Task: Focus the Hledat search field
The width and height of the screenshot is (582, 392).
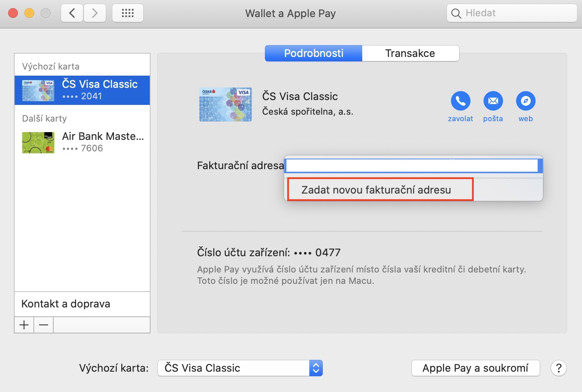Action: pyautogui.click(x=512, y=13)
